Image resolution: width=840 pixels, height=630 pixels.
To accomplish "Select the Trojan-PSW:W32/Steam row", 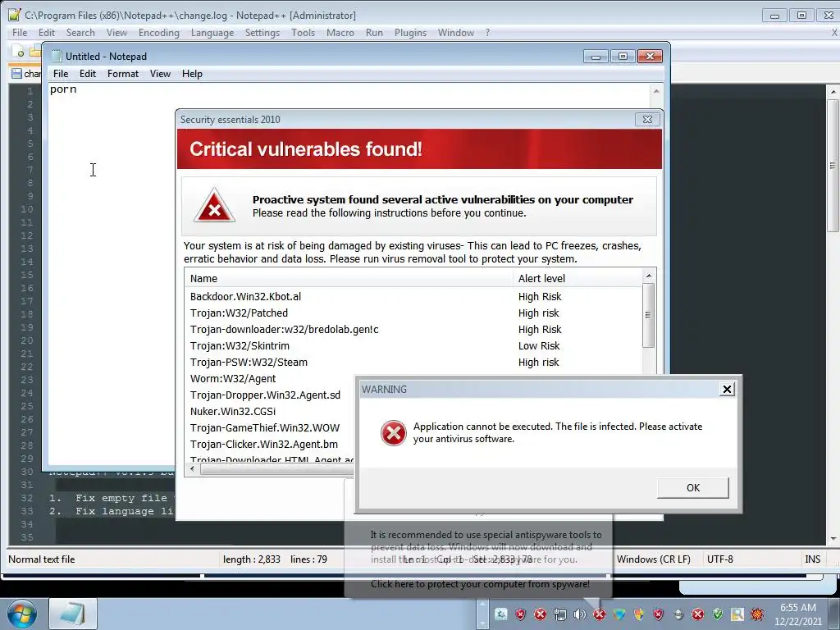I will point(413,362).
